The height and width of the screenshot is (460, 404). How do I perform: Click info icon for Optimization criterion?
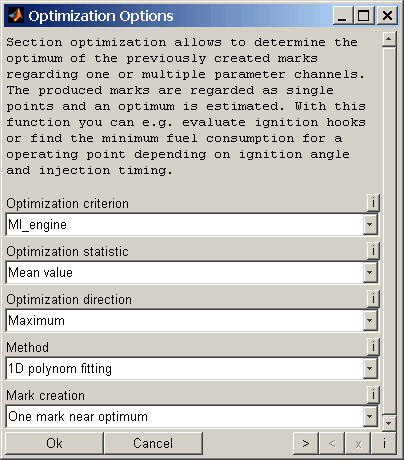(x=373, y=203)
